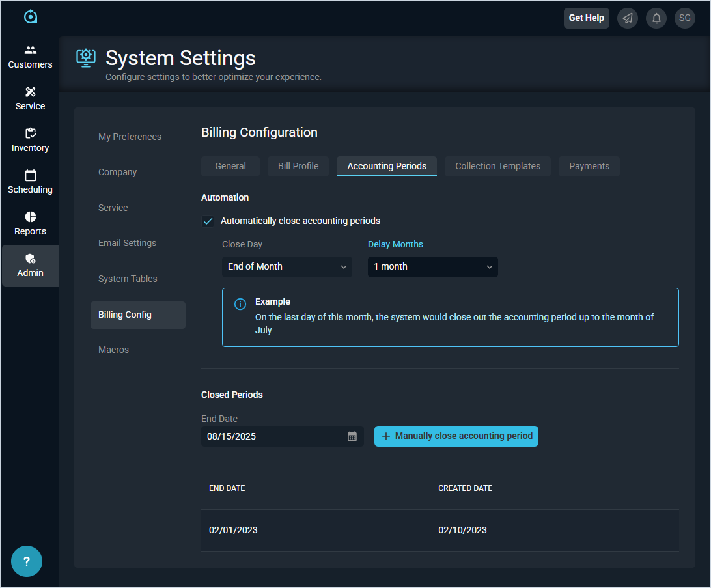Click the End Date input field
The width and height of the screenshot is (711, 588).
273,436
